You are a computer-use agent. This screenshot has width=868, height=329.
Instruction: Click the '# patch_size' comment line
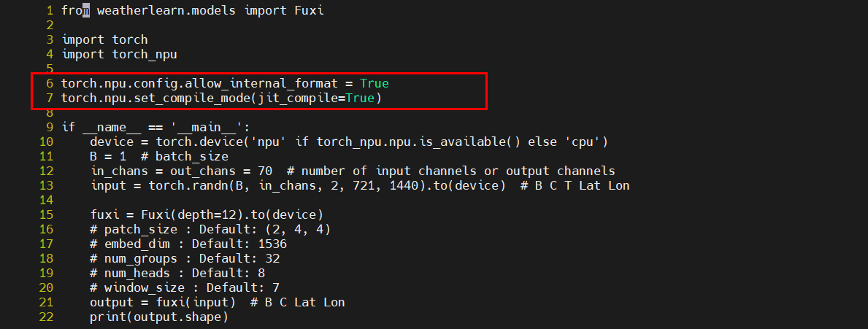[210, 229]
